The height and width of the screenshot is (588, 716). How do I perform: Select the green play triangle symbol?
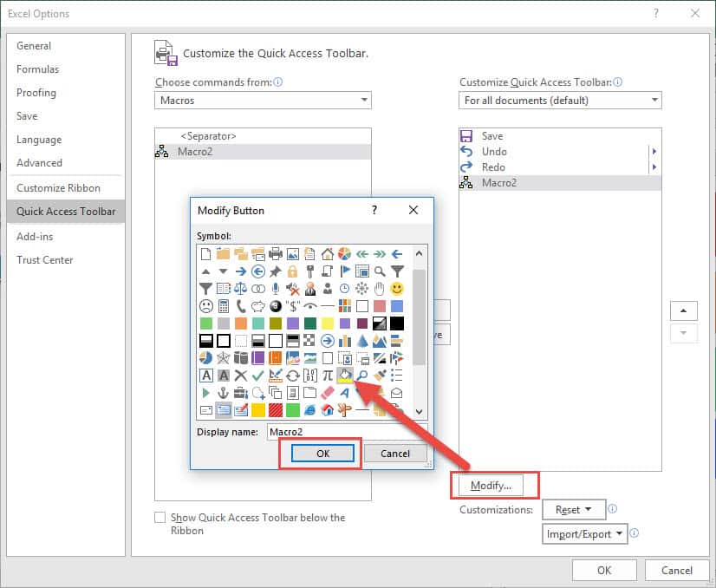pos(206,393)
